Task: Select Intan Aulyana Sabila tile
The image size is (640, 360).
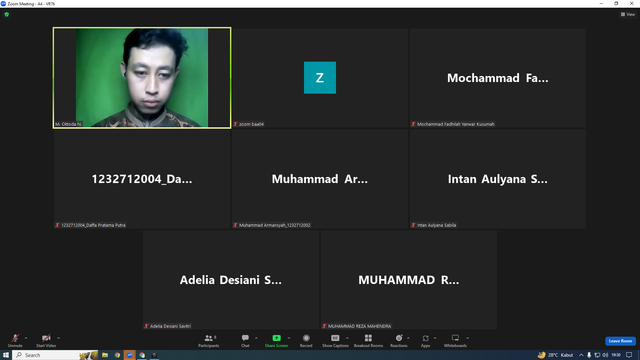Action: [498, 179]
